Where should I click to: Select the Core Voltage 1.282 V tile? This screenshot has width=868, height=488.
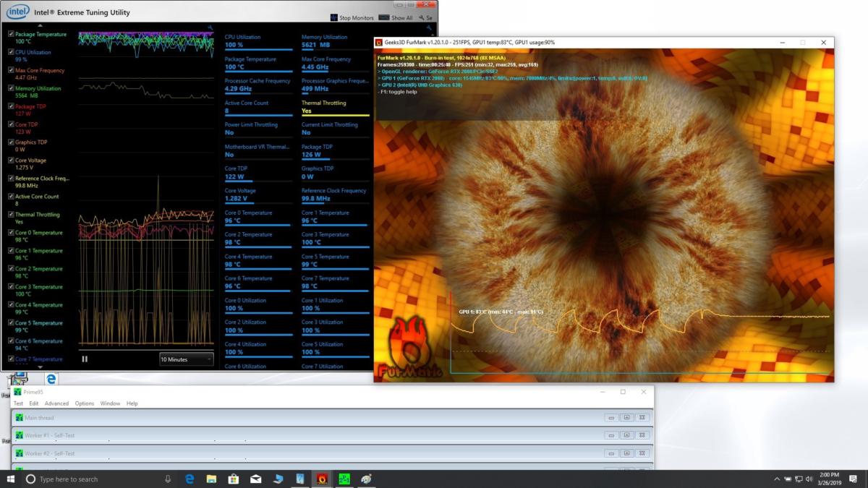click(259, 195)
